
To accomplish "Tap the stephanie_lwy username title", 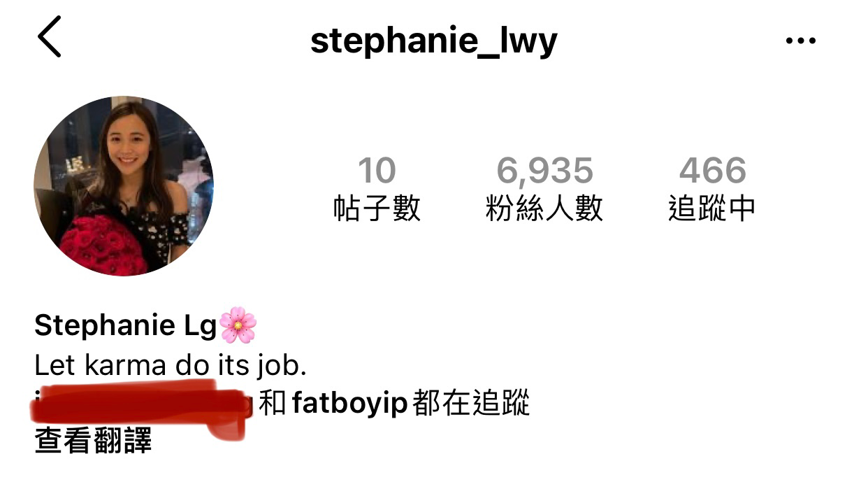I will (434, 41).
